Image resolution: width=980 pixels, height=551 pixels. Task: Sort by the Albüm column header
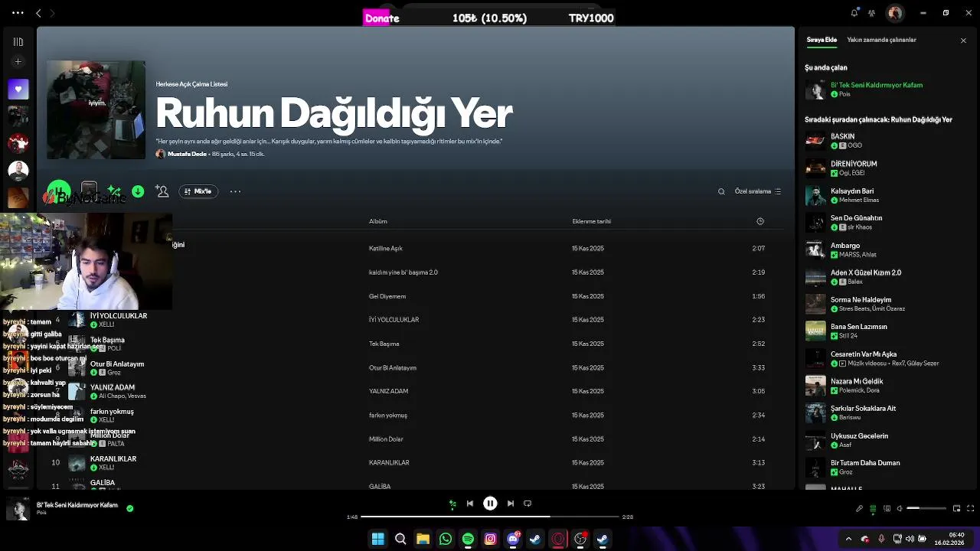(378, 221)
